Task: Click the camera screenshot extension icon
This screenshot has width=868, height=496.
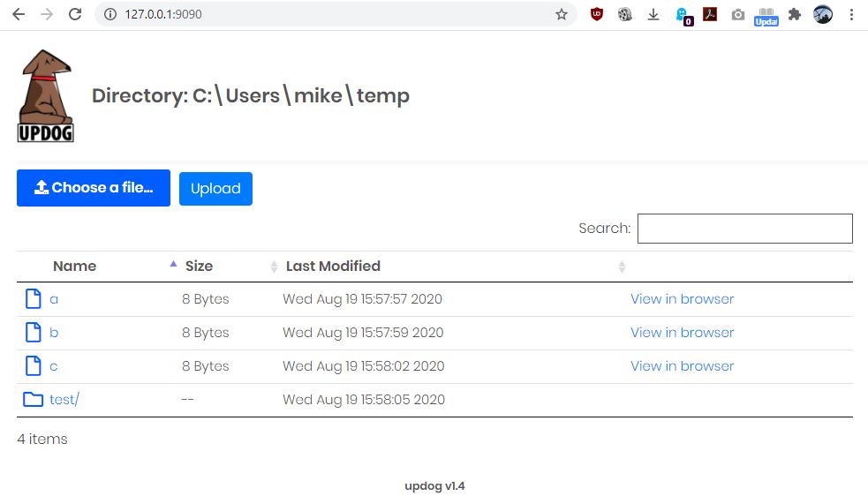Action: coord(738,15)
